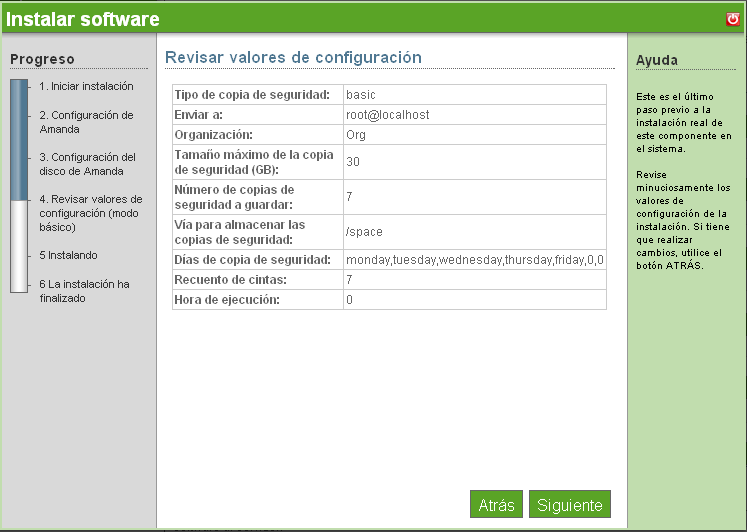Click the Recuento de cintas value 7
The height and width of the screenshot is (532, 747).
[x=349, y=280]
